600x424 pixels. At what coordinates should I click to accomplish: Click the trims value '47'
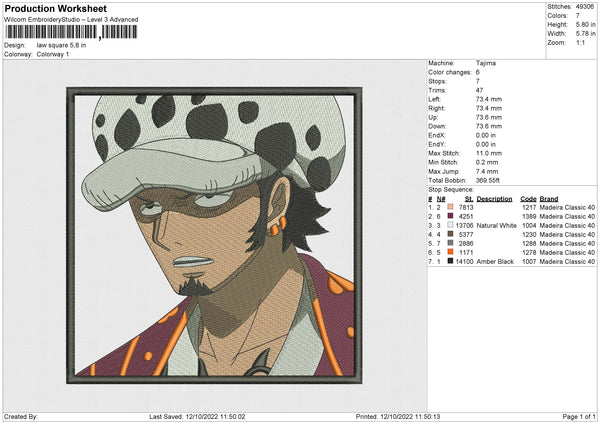(x=479, y=90)
